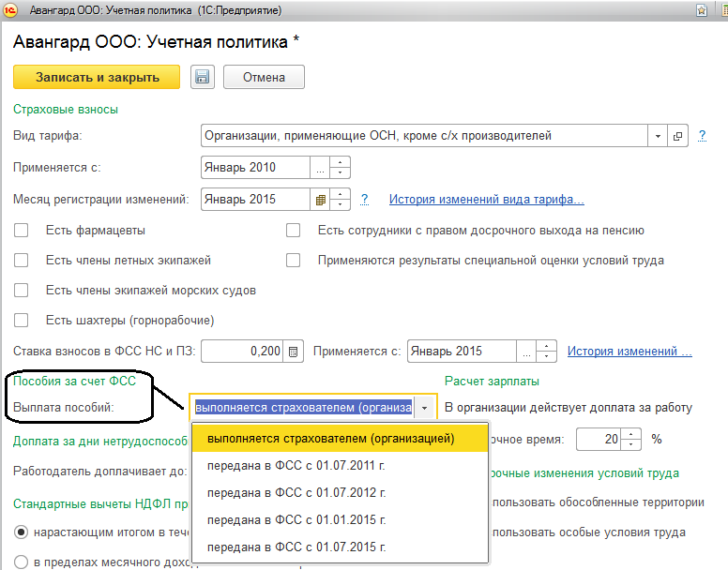This screenshot has width=728, height=570.
Task: Click the question mark help link
Action: [x=365, y=200]
